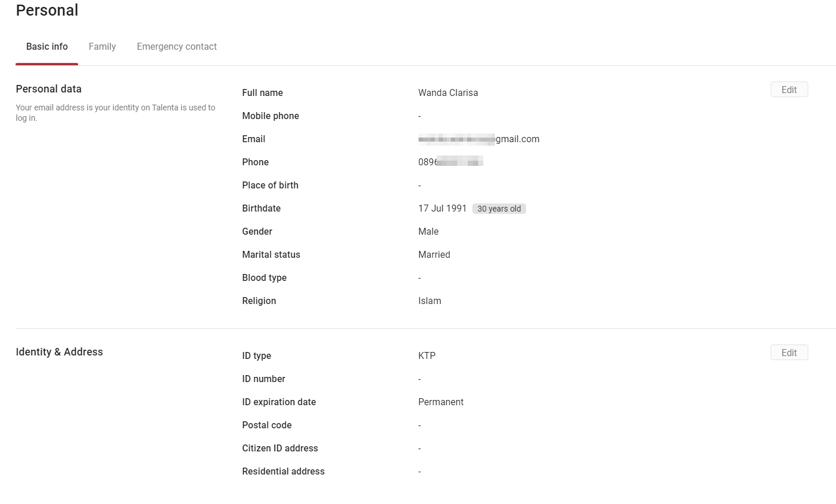Click the partially hidden phone number

pos(450,162)
